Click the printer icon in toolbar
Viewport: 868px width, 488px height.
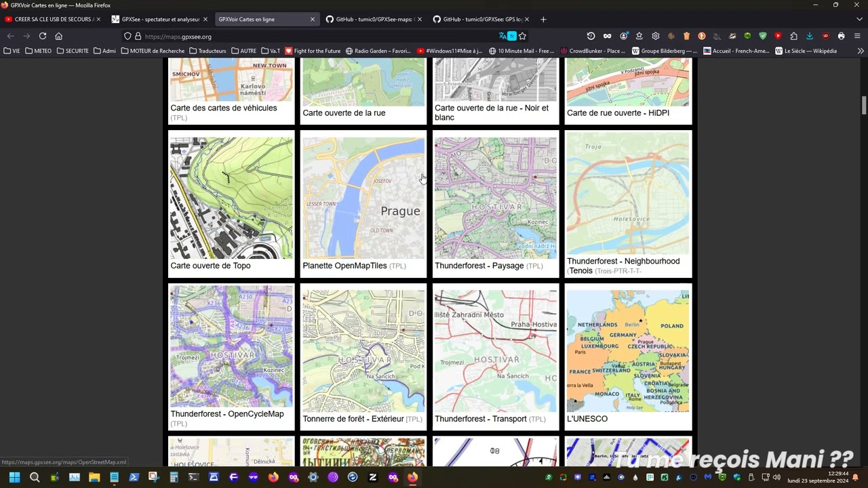pyautogui.click(x=841, y=36)
